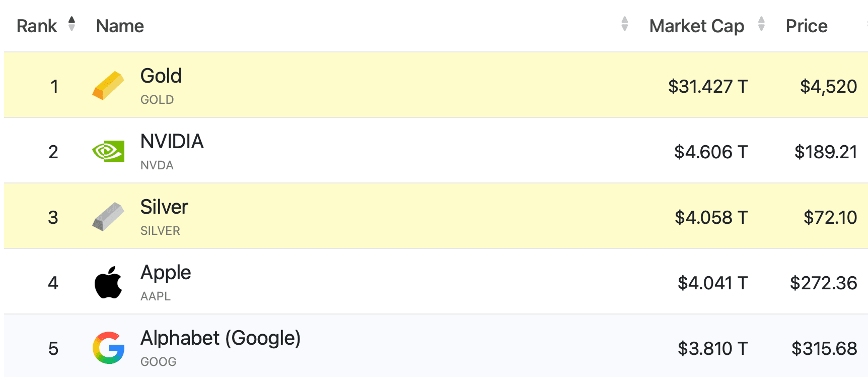This screenshot has width=868, height=377.
Task: Open the Silver asset link
Action: tap(164, 207)
